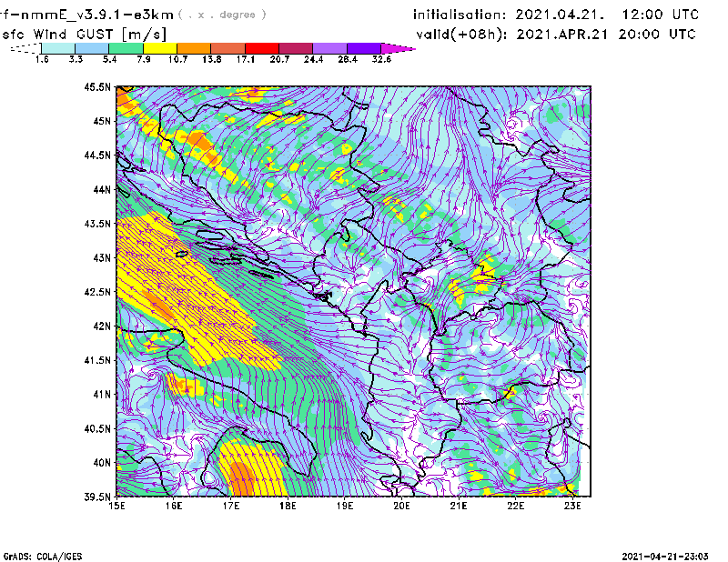Click the 44.5N latitude label
The image size is (728, 562).
click(x=97, y=155)
